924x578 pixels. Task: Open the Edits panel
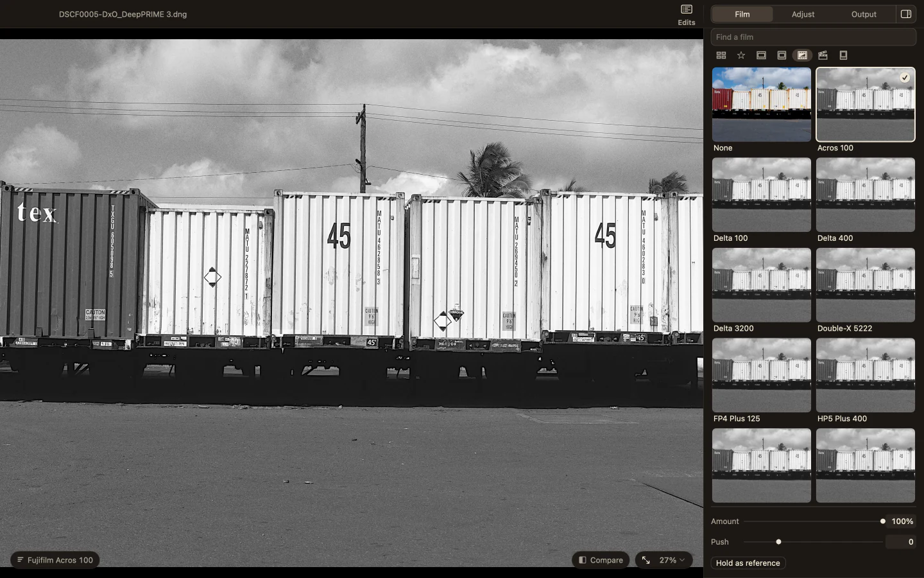point(686,14)
